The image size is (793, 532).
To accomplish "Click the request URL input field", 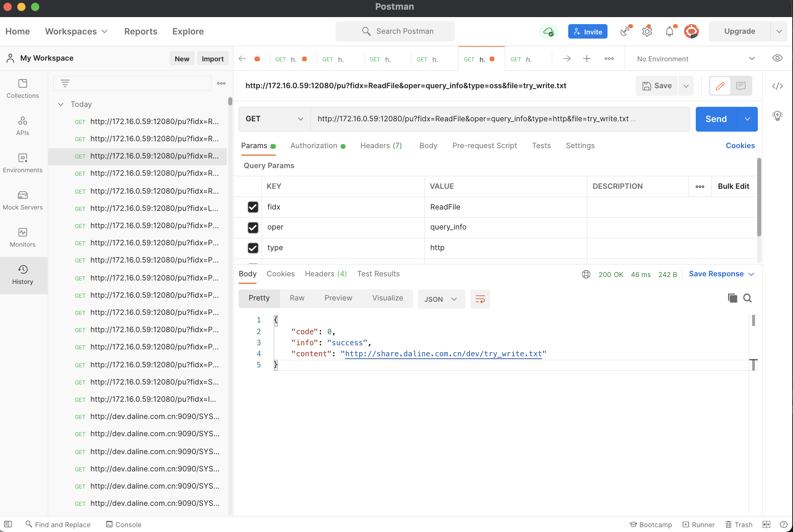I will [500, 119].
